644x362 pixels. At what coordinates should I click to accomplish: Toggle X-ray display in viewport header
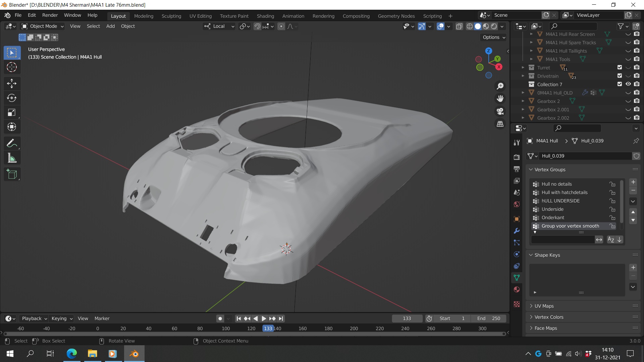459,26
